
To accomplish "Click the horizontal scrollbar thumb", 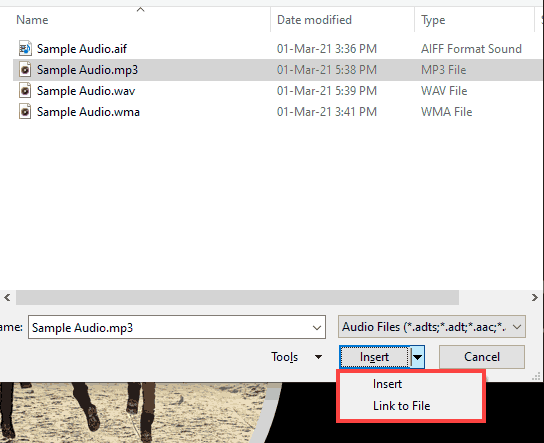I will point(237,297).
